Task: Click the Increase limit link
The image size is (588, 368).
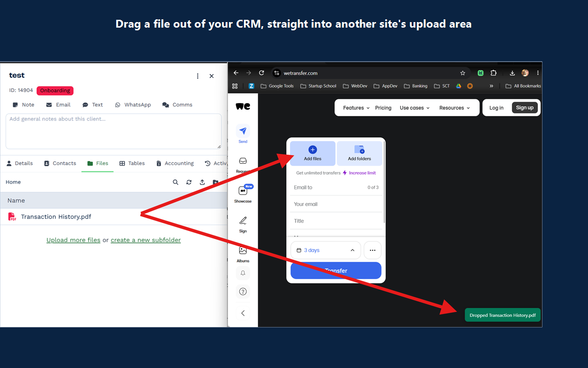Action: click(x=359, y=173)
